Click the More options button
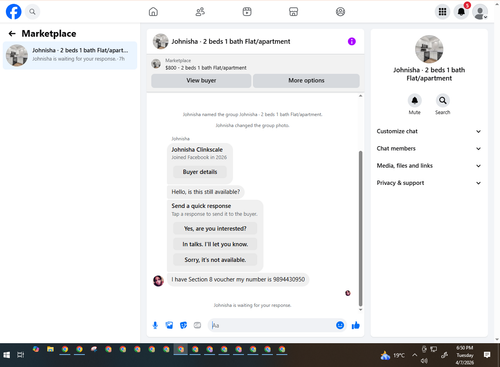The width and height of the screenshot is (500, 367). pos(306,80)
